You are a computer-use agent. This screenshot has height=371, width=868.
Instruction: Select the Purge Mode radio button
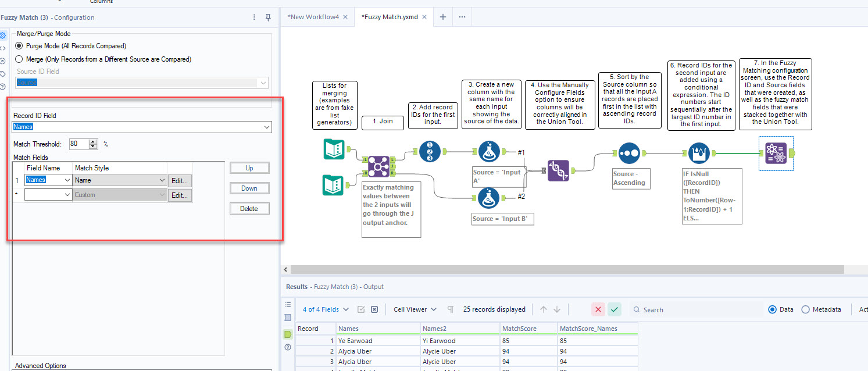pos(19,46)
